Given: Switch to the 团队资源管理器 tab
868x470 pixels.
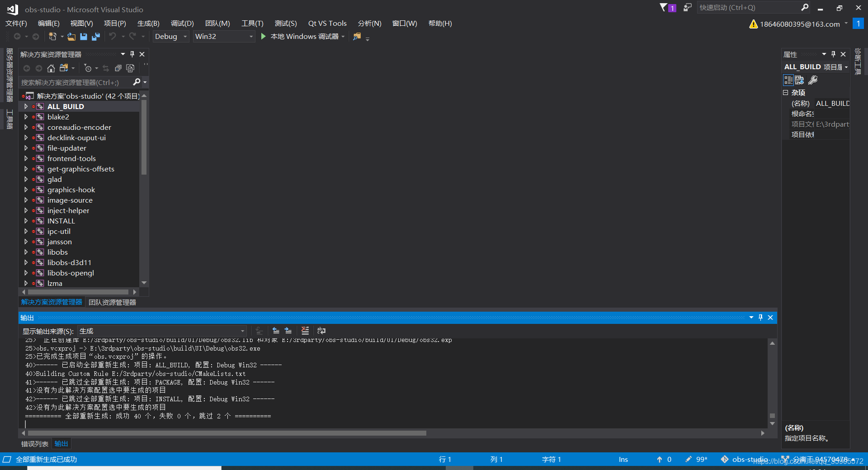Looking at the screenshot, I should point(112,302).
